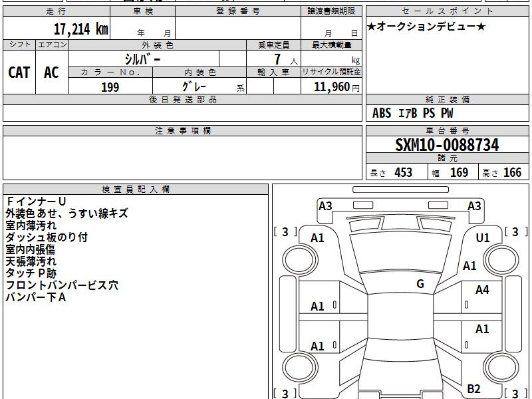Click the interior color グレー
The height and width of the screenshot is (399, 532).
tap(194, 86)
